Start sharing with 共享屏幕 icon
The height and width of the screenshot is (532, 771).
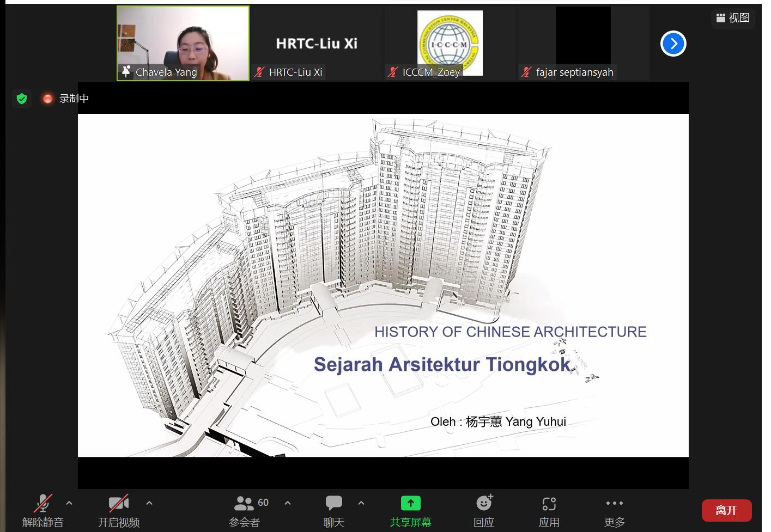(x=410, y=504)
